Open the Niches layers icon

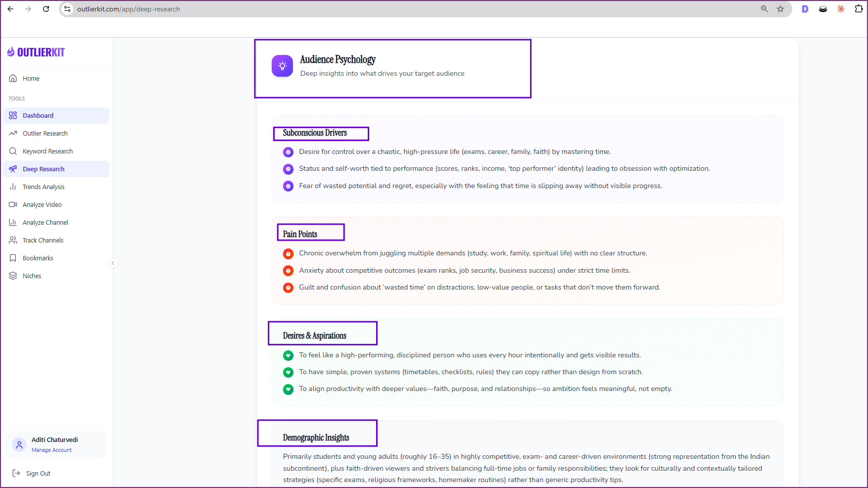[13, 276]
